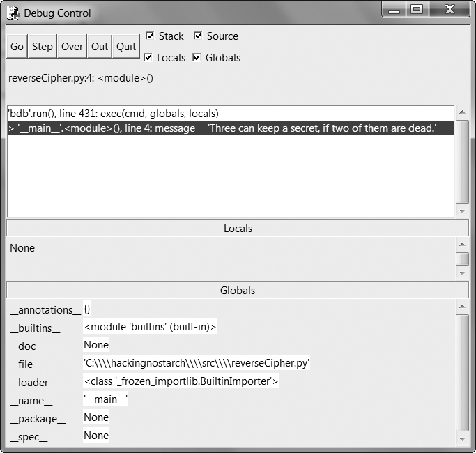Select the '__main__'.<module>() line 4 stack entry

[231, 128]
